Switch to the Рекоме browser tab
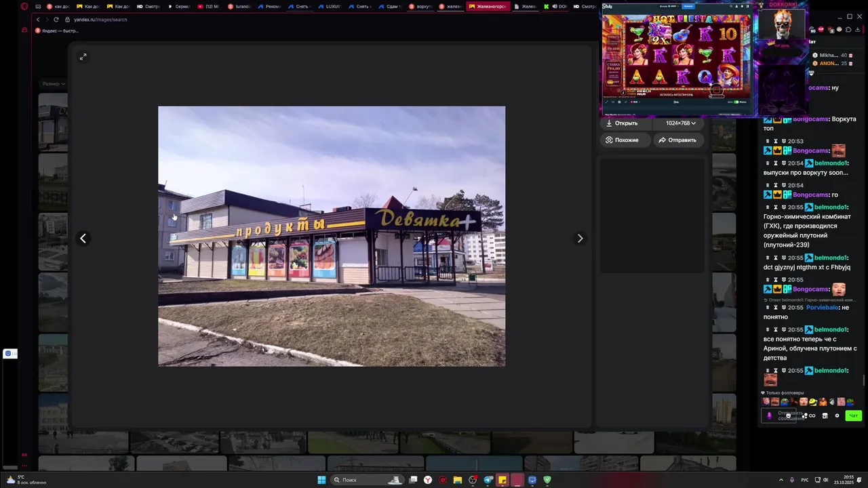Image resolution: width=868 pixels, height=488 pixels. coord(269,6)
